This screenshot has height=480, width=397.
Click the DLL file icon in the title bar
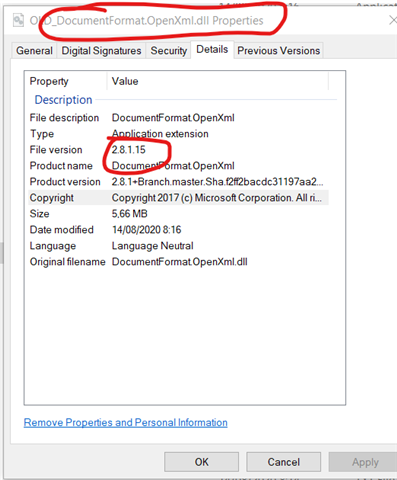pos(18,20)
